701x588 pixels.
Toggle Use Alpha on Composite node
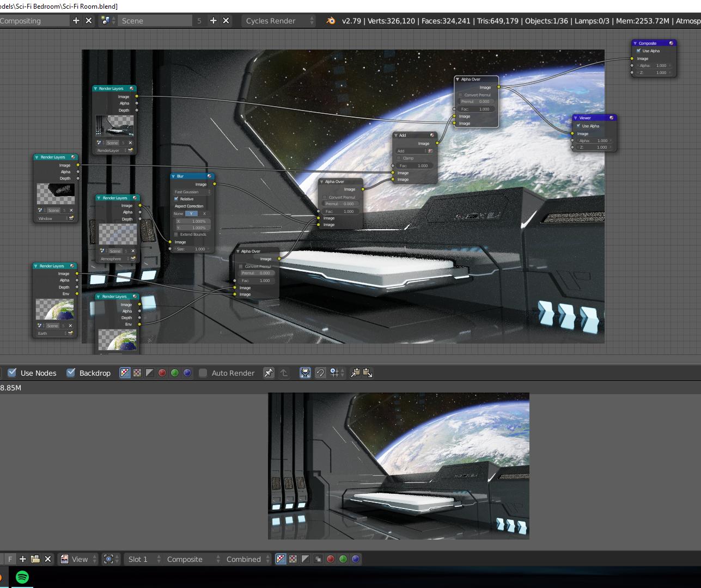[x=639, y=51]
